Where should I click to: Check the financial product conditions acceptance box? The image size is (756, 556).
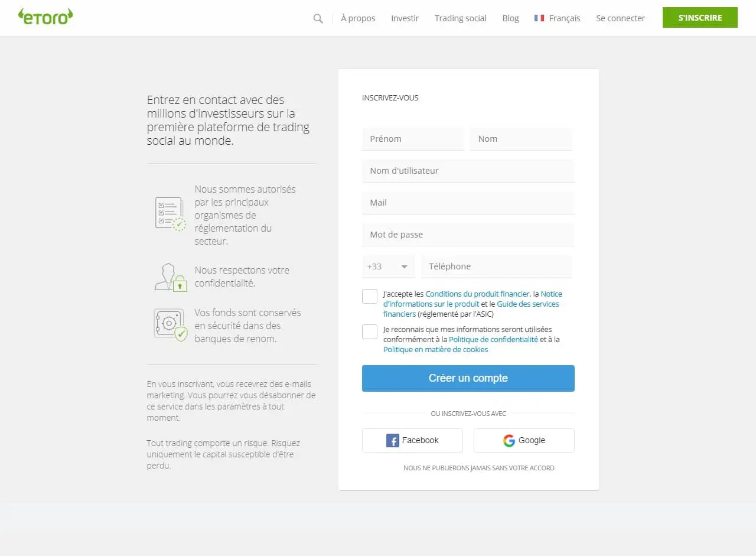[369, 296]
